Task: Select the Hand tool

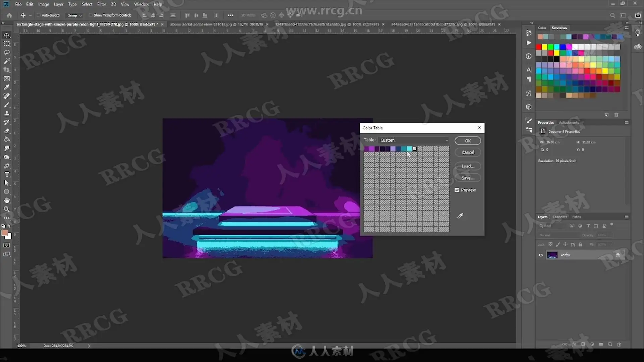Action: click(7, 200)
